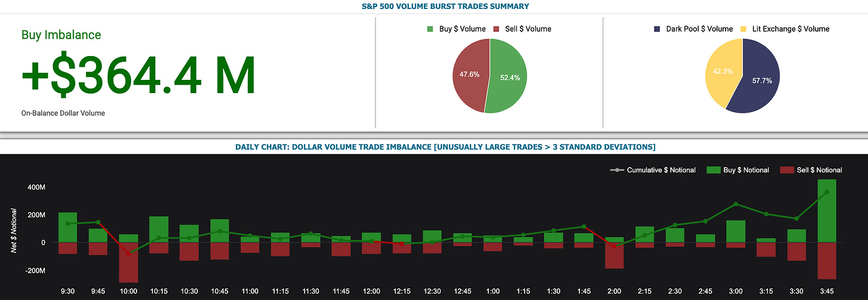
Task: Toggle the Cumulative $ Notional series legend
Action: [x=653, y=170]
